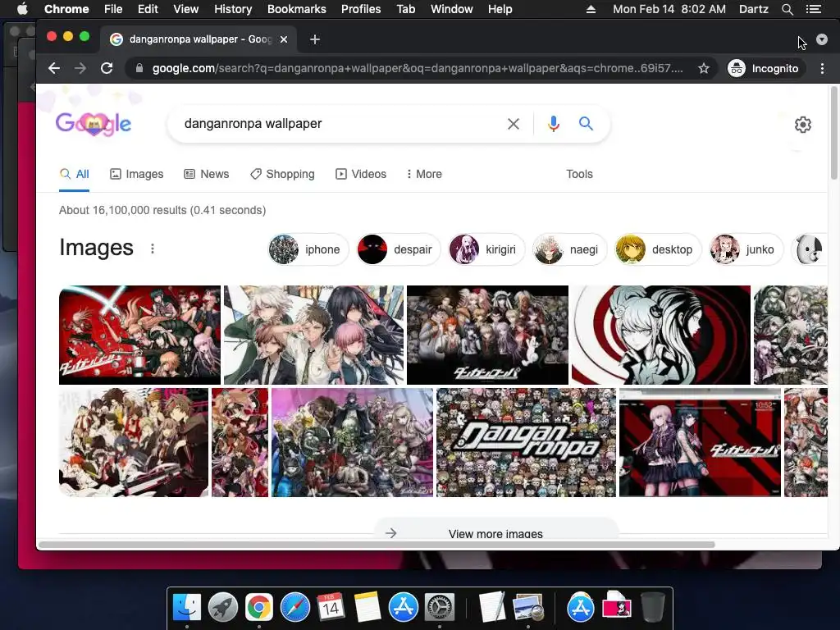Open the red group wallpaper thumbnail
Screen dimensions: 840x630
pyautogui.click(x=139, y=335)
